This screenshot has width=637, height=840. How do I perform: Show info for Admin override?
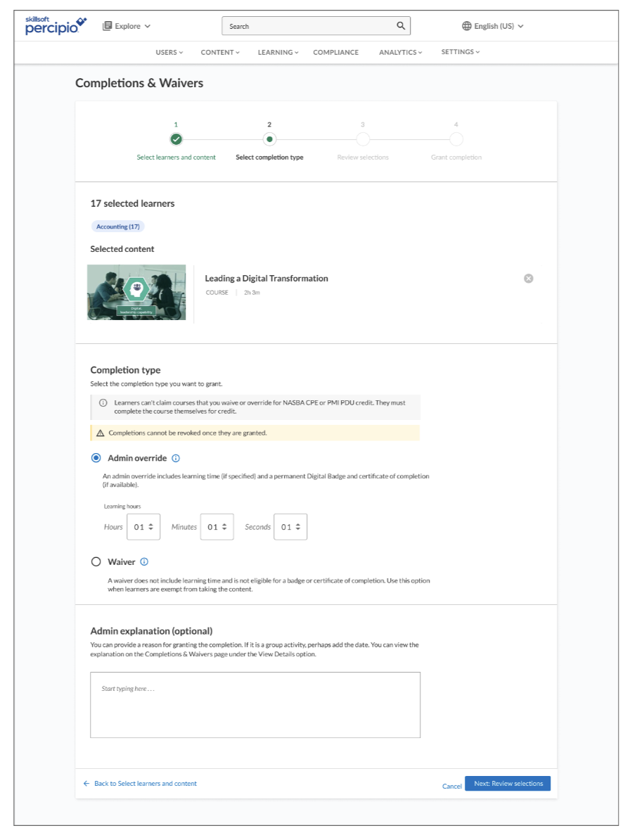click(x=176, y=458)
